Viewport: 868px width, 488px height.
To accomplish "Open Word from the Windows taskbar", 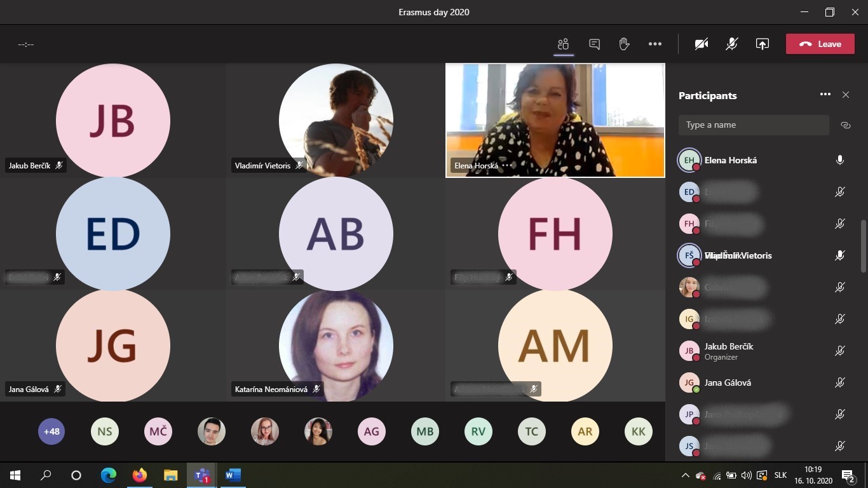I will pyautogui.click(x=233, y=475).
